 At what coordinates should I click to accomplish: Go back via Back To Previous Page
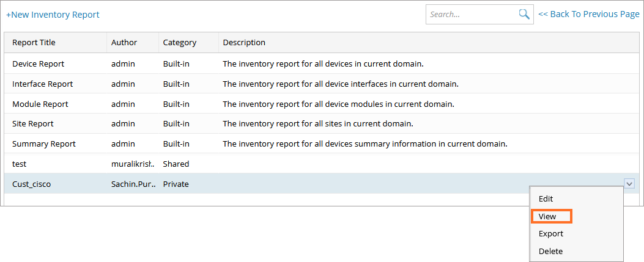[x=588, y=14]
